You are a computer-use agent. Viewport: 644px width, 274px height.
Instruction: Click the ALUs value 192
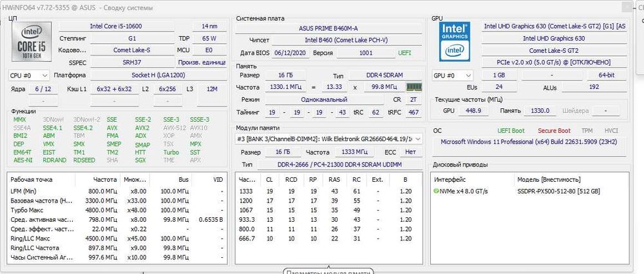point(594,87)
